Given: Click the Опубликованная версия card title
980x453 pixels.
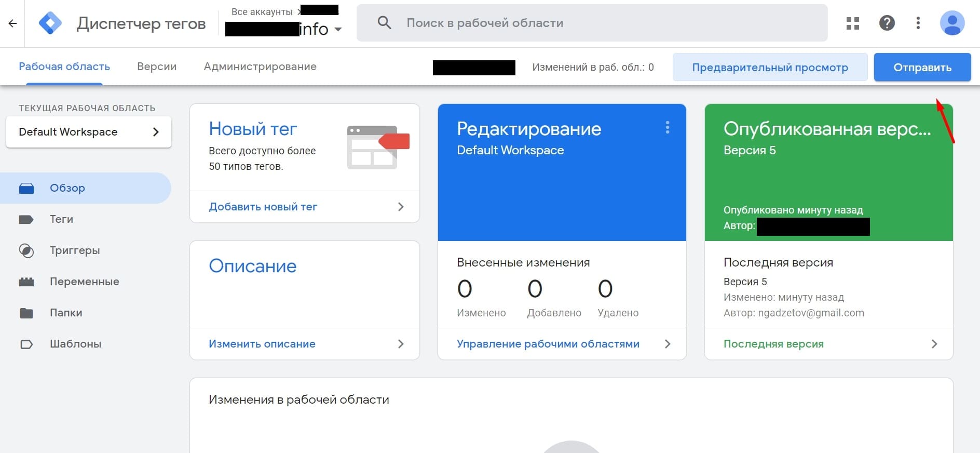Looking at the screenshot, I should point(827,129).
